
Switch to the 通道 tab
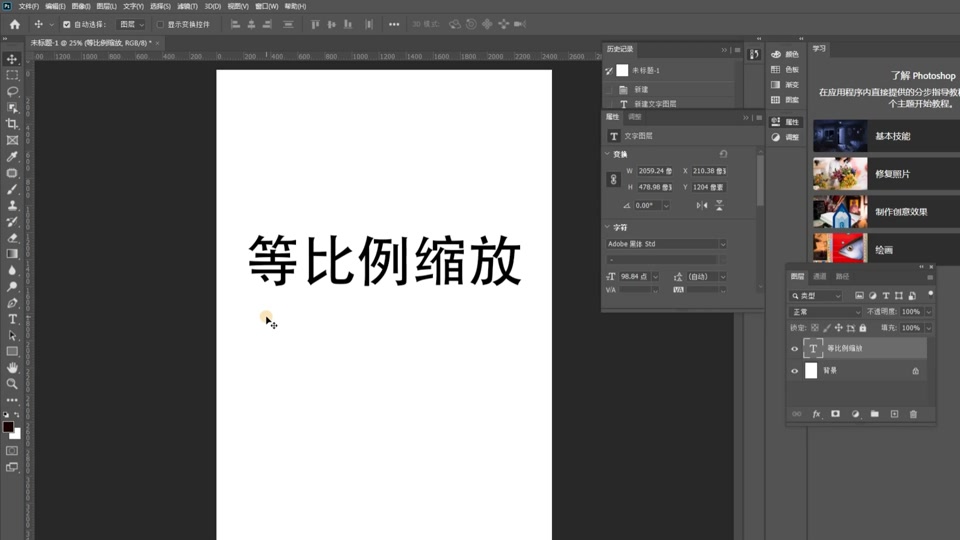tap(820, 277)
